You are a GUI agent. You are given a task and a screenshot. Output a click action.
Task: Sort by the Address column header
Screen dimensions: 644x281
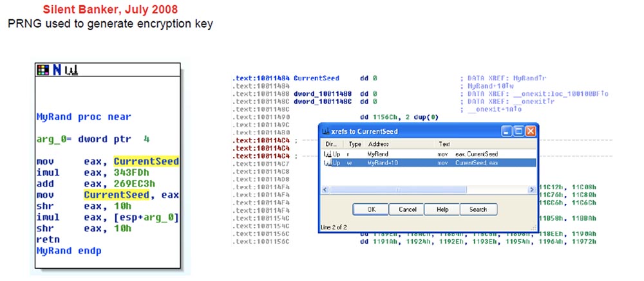click(x=400, y=145)
